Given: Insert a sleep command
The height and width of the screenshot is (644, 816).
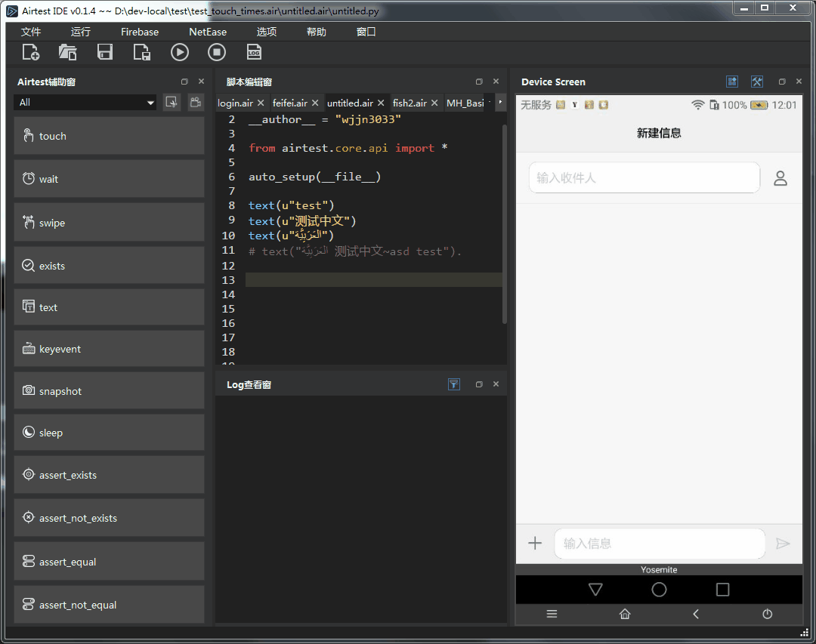Looking at the screenshot, I should click(x=109, y=433).
